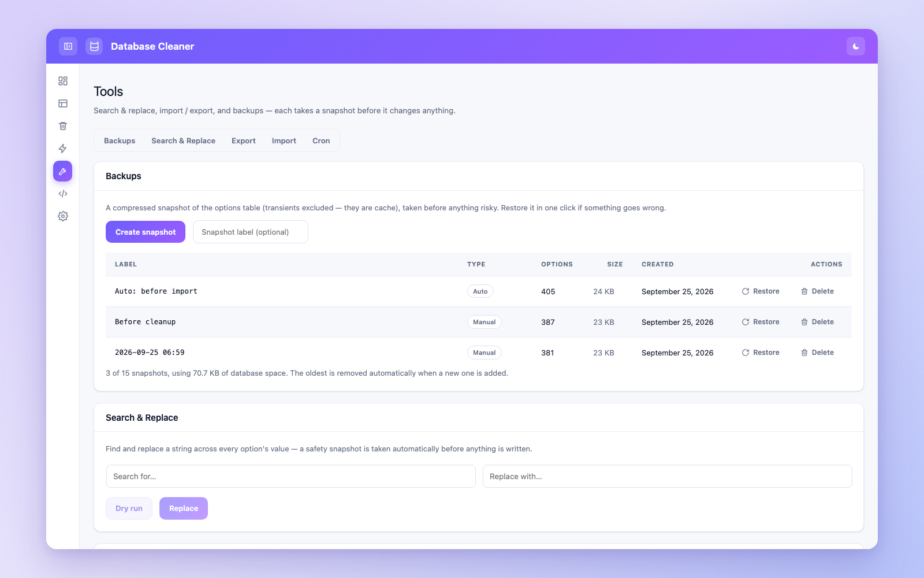Open the trash cleanup sidebar icon
Screen dimensions: 924x578
(63, 126)
